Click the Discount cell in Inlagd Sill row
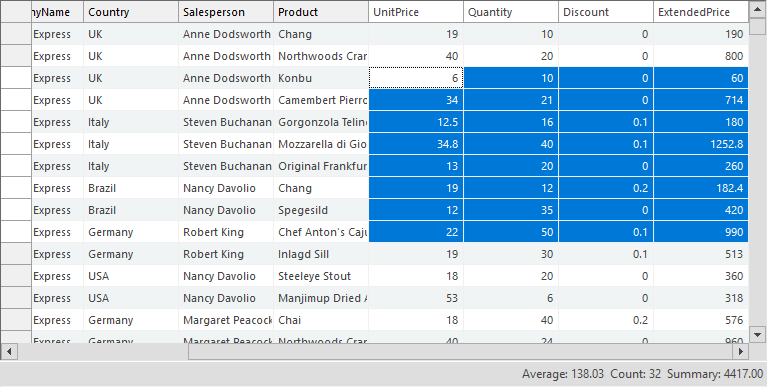The height and width of the screenshot is (387, 767). 605,254
